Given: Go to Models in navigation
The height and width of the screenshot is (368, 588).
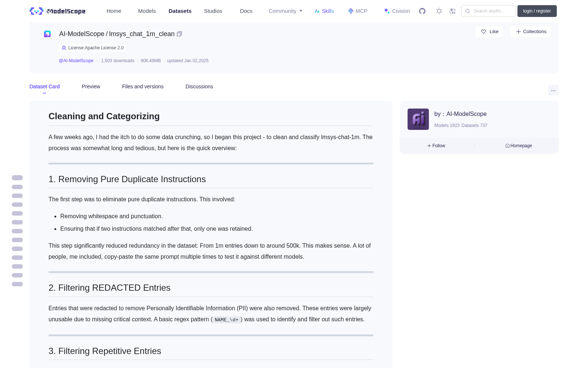Looking at the screenshot, I should point(147,11).
